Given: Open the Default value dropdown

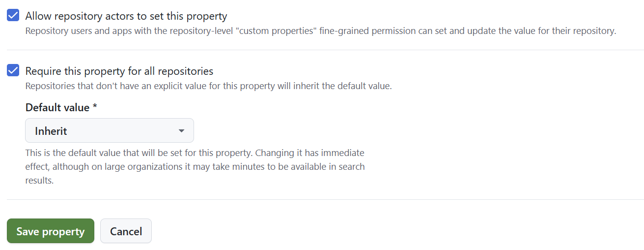Looking at the screenshot, I should coord(109,131).
